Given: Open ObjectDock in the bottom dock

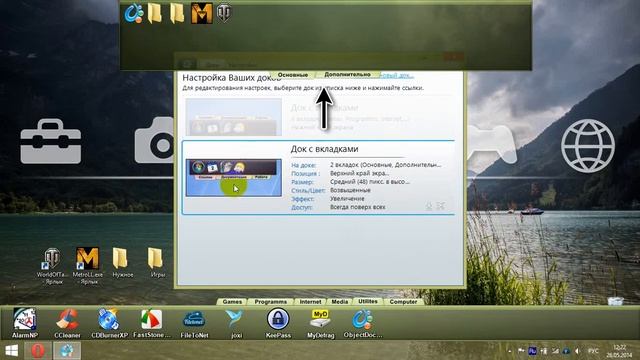Looking at the screenshot, I should (x=363, y=323).
